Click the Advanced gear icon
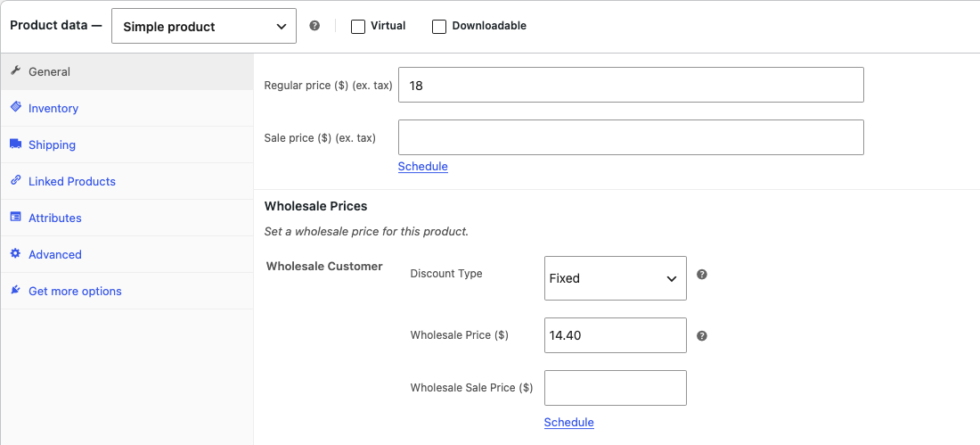The height and width of the screenshot is (445, 980). tap(16, 253)
